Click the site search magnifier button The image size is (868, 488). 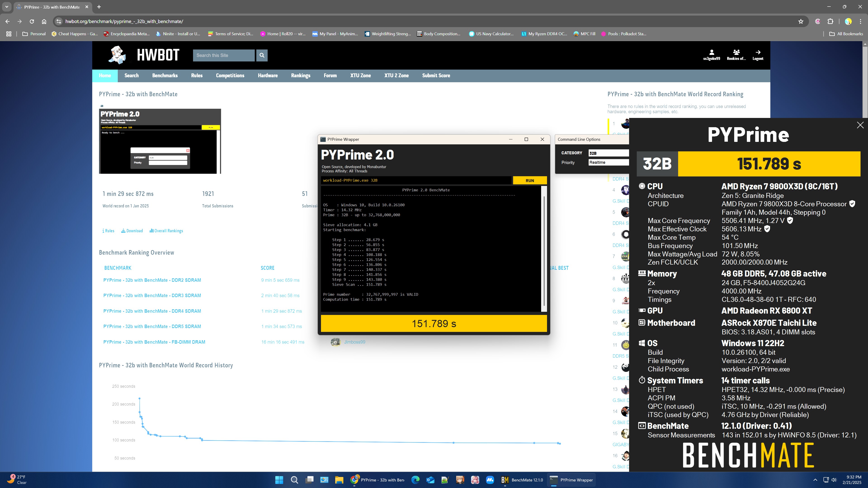[x=262, y=55]
